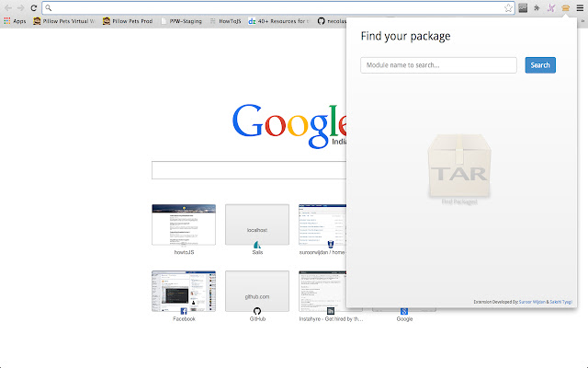588x368 pixels.
Task: Click the Google logo
Action: click(289, 125)
